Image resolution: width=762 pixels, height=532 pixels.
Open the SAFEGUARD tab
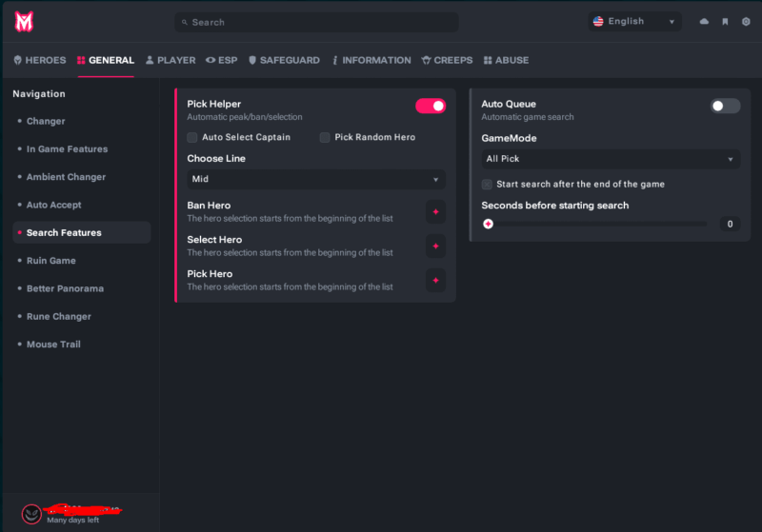tap(284, 60)
